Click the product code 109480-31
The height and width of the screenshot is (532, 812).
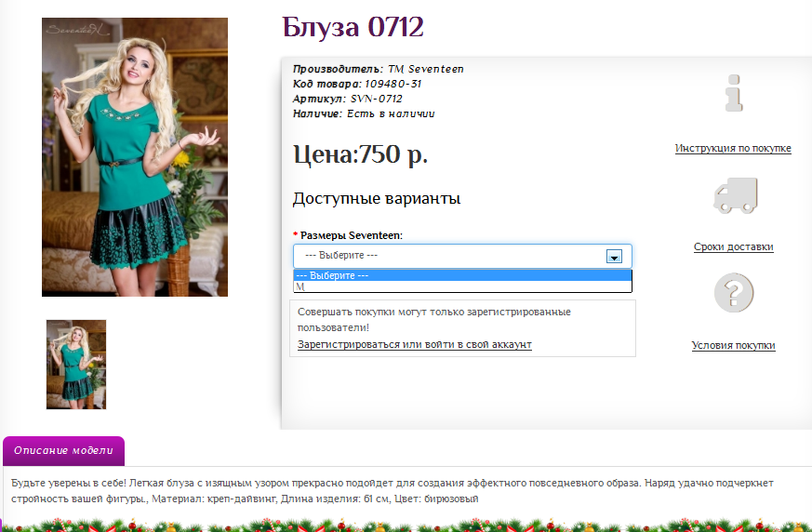(393, 84)
